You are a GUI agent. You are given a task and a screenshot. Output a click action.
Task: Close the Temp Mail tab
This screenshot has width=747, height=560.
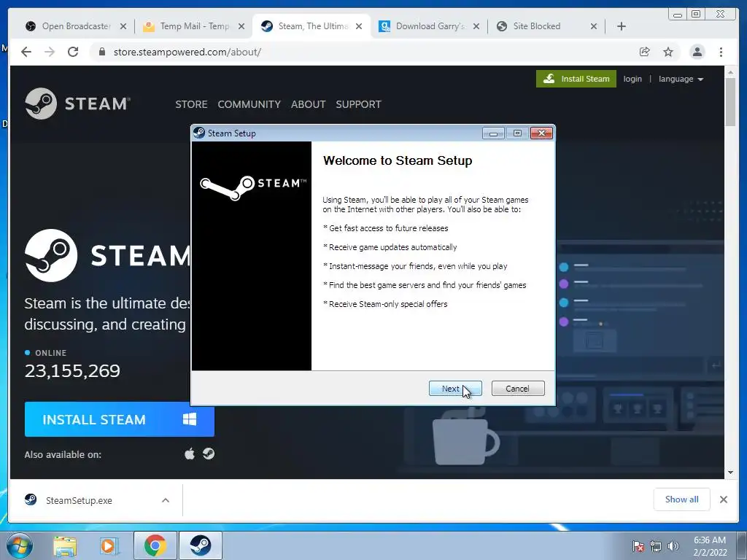click(241, 26)
